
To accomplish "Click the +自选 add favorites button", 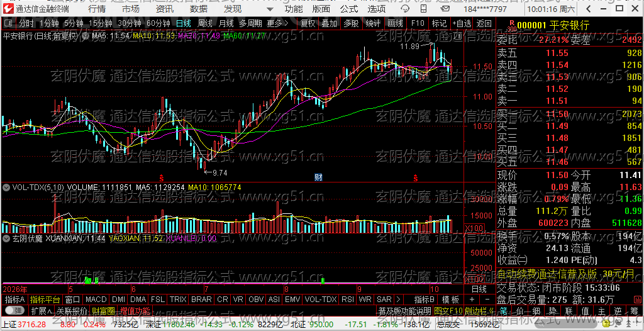I will [463, 23].
